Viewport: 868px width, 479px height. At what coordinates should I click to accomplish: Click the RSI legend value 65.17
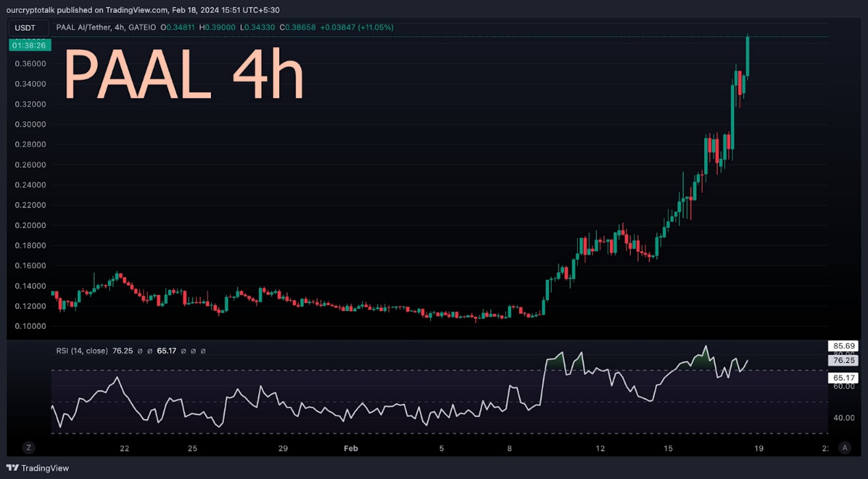(167, 351)
